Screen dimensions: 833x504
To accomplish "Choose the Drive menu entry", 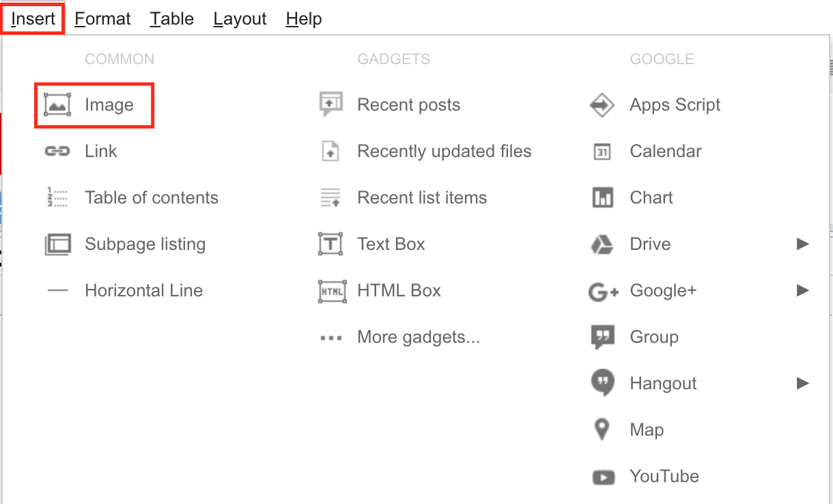I will [650, 244].
